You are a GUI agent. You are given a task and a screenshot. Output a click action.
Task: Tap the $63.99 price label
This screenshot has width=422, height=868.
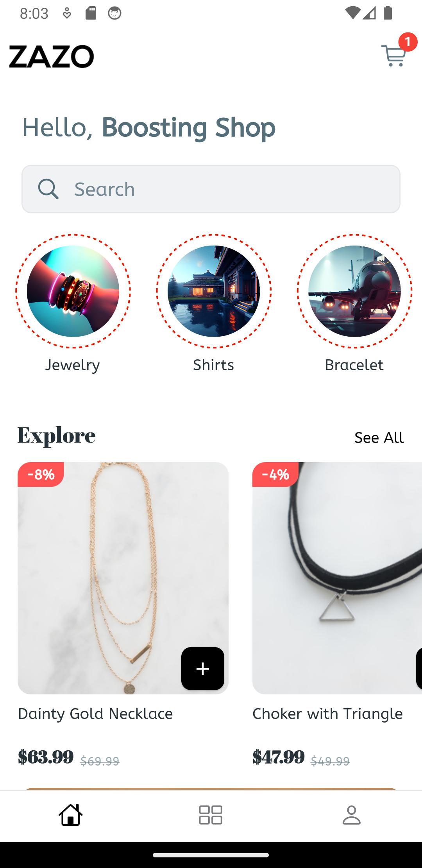[46, 757]
